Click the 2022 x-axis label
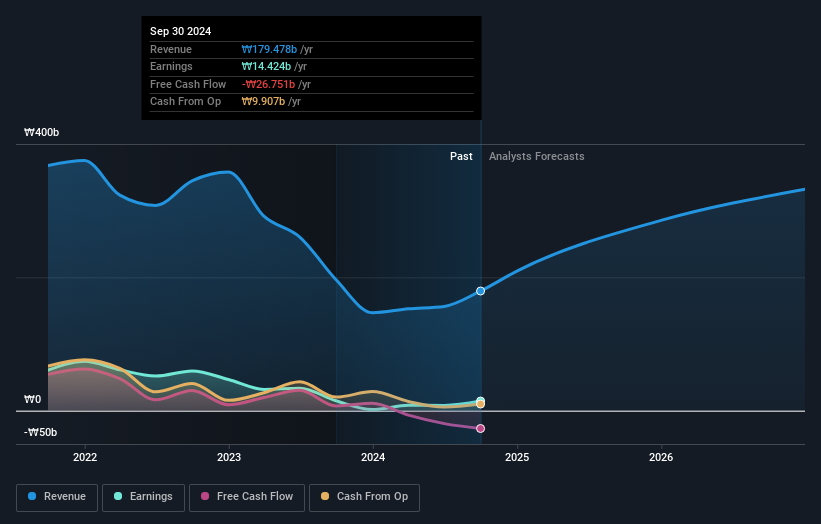 click(x=85, y=458)
